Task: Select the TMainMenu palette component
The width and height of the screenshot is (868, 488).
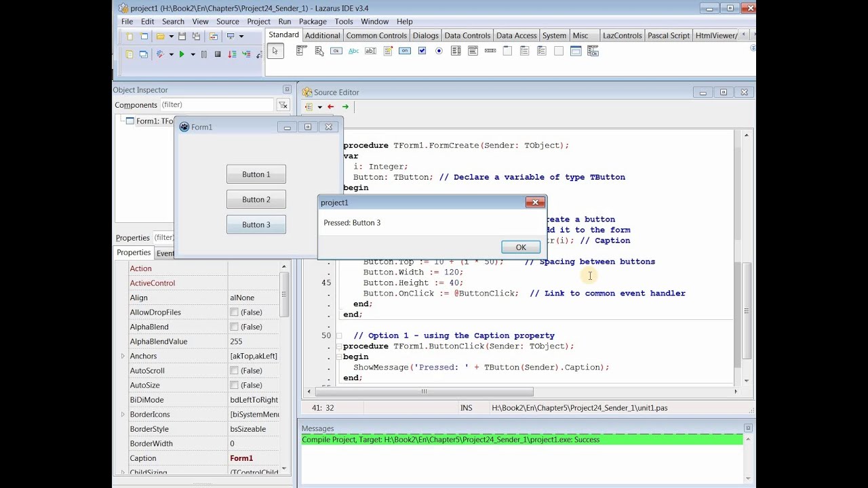Action: click(x=302, y=51)
